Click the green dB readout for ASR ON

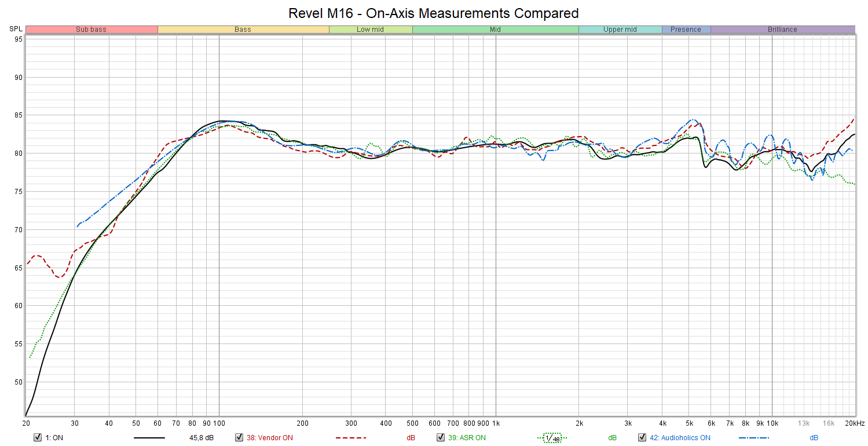tap(613, 438)
